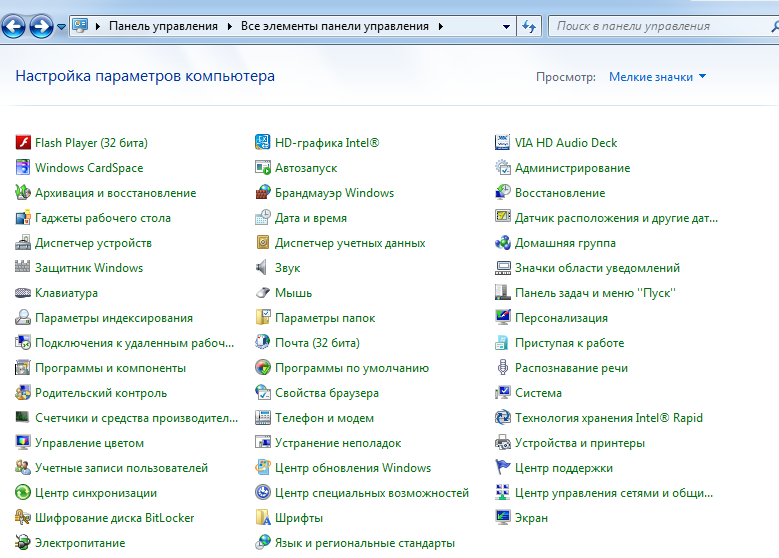The image size is (779, 558).
Task: Open the Значки области уведомлений link
Action: click(597, 268)
